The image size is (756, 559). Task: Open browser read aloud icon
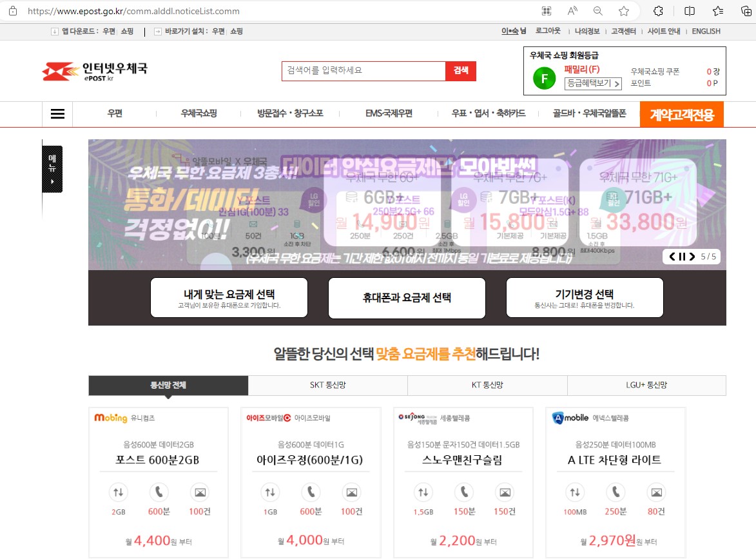572,10
